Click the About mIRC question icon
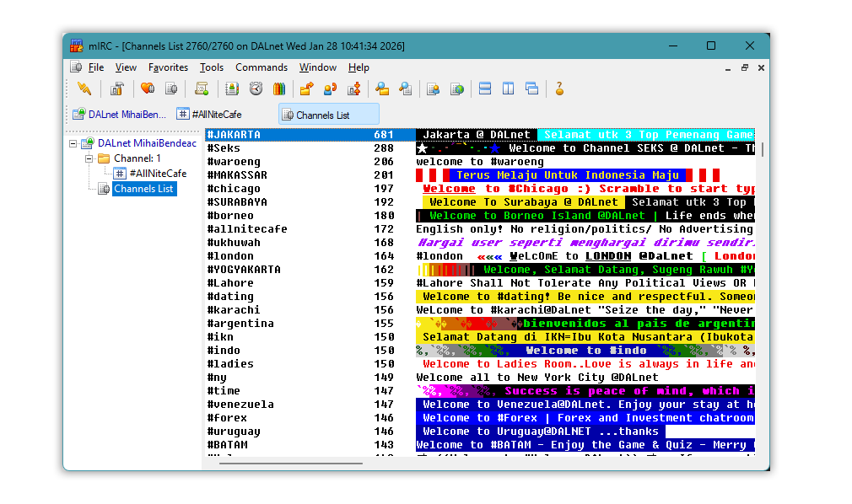Image resolution: width=852 pixels, height=504 pixels. point(559,88)
